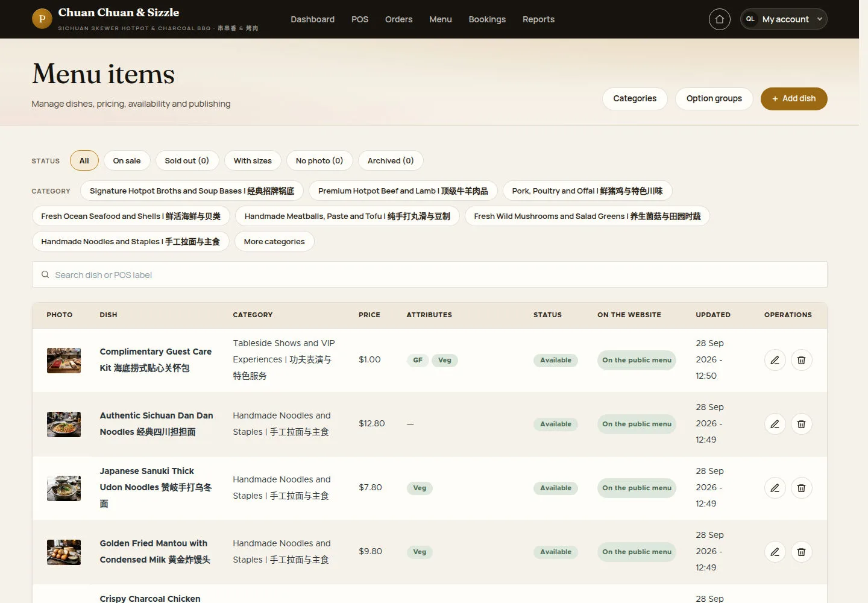Screen dimensions: 868x603
Task: Filter by On sale status
Action: [x=127, y=160]
